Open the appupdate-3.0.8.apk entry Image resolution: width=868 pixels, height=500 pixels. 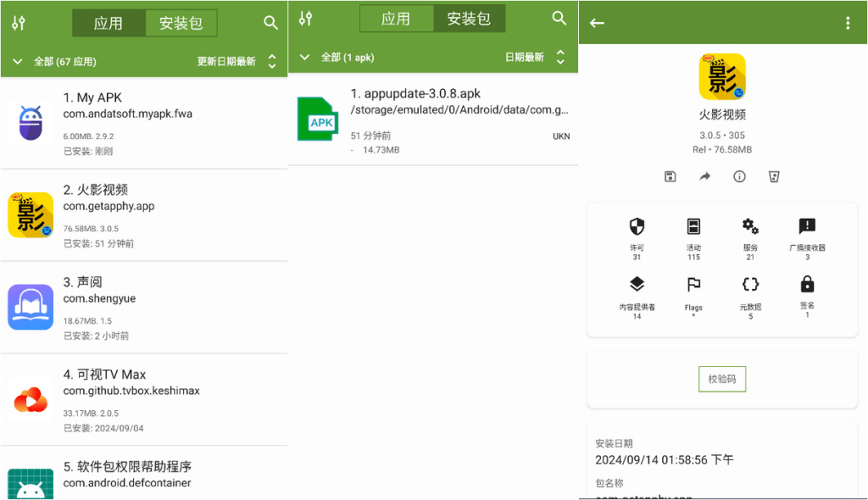[433, 119]
